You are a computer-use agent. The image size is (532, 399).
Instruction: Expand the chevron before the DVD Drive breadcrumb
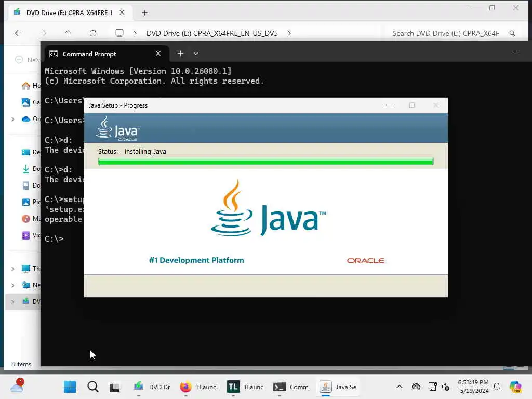point(135,33)
